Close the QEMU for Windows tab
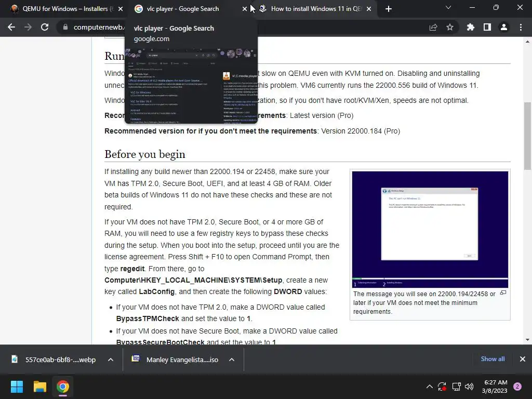Screen dimensions: 532x399 tap(121, 9)
